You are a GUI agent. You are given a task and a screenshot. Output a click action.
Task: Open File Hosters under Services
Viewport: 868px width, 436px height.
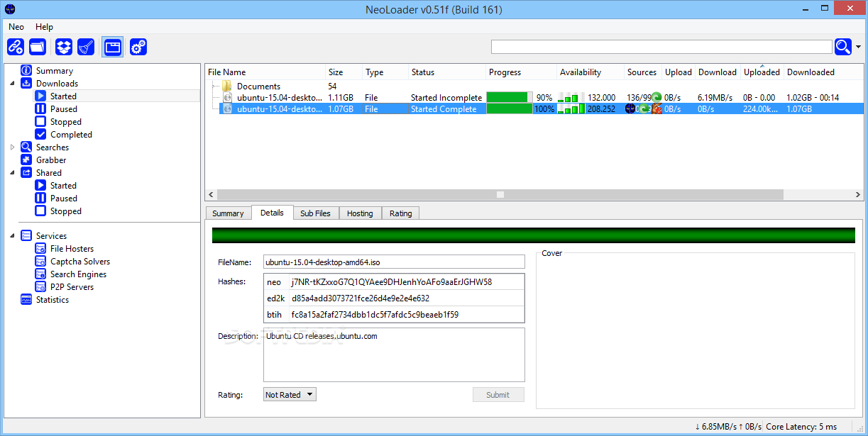pos(72,249)
